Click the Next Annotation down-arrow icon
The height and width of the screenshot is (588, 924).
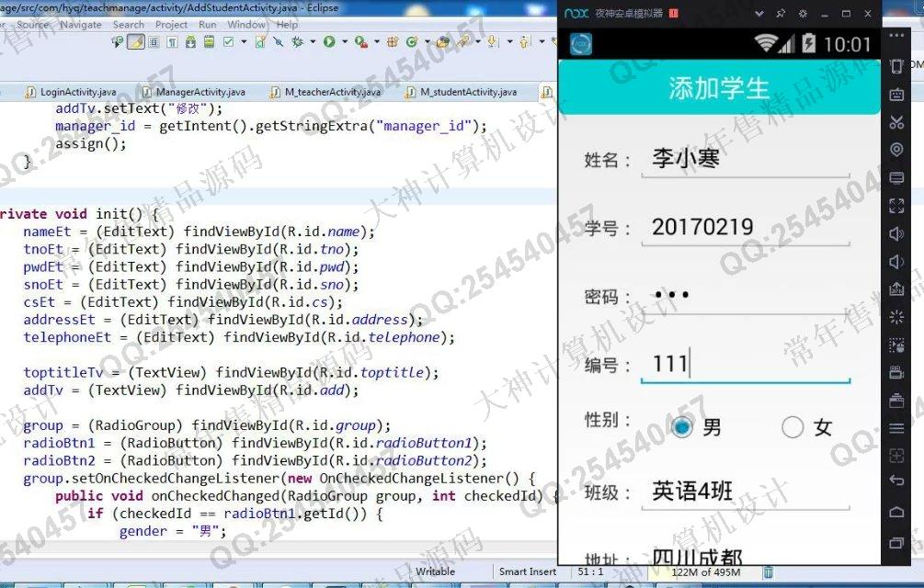493,41
